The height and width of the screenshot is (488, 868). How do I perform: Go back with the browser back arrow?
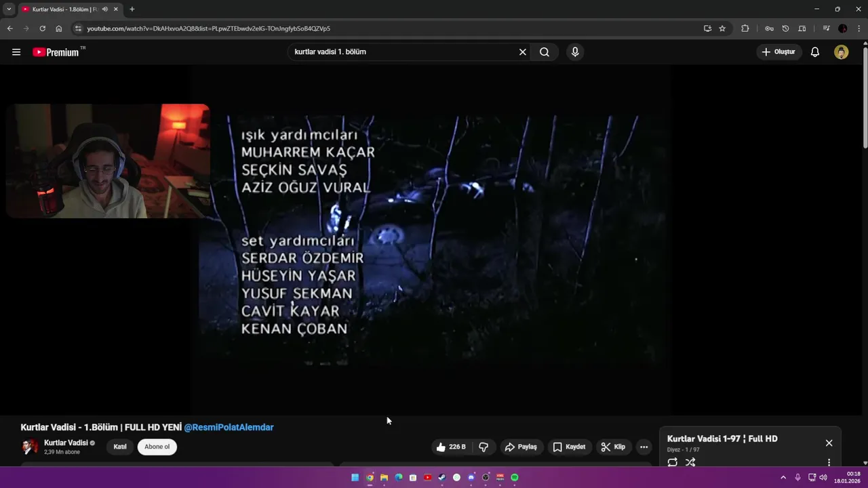(x=9, y=28)
